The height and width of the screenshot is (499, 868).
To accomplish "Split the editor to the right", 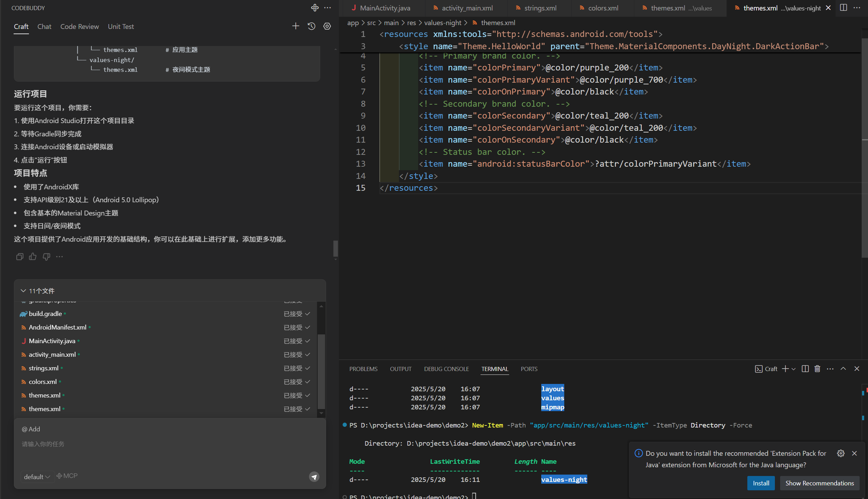I will click(x=843, y=8).
